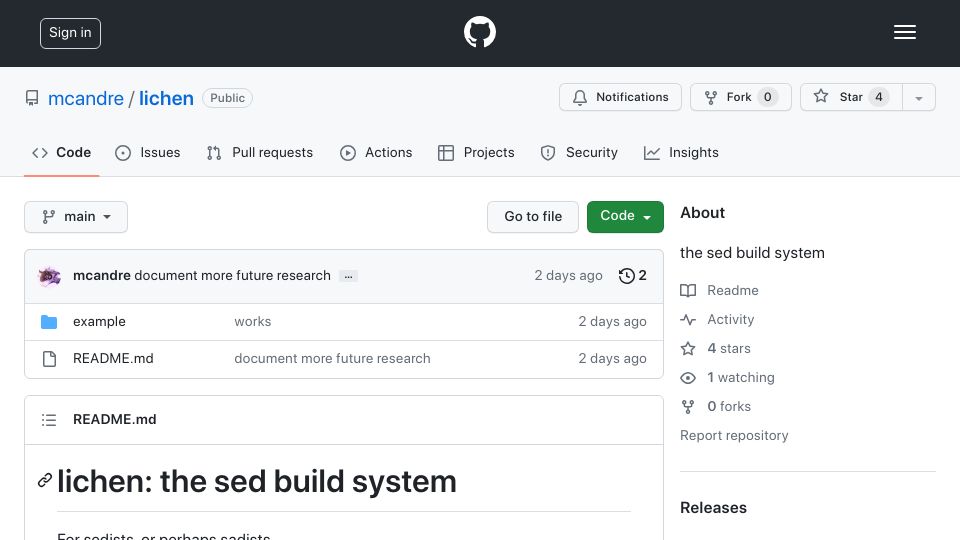This screenshot has width=960, height=540.
Task: Expand the main branch selector
Action: coord(76,217)
